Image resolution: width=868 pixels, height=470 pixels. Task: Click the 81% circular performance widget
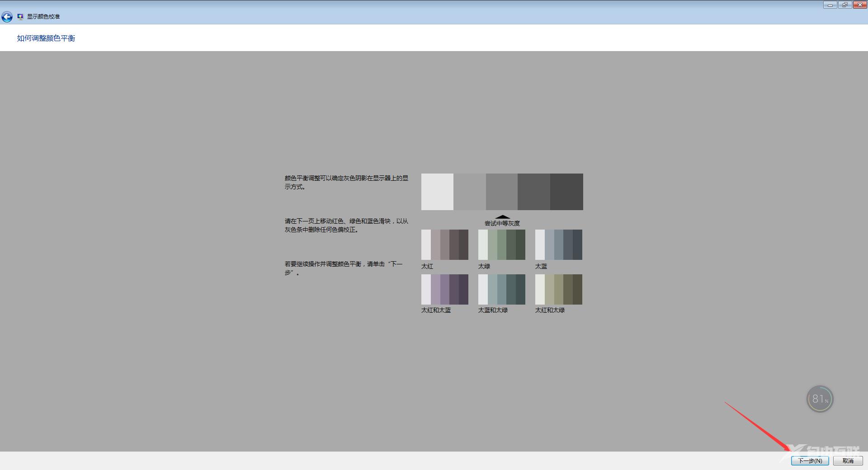click(x=820, y=399)
